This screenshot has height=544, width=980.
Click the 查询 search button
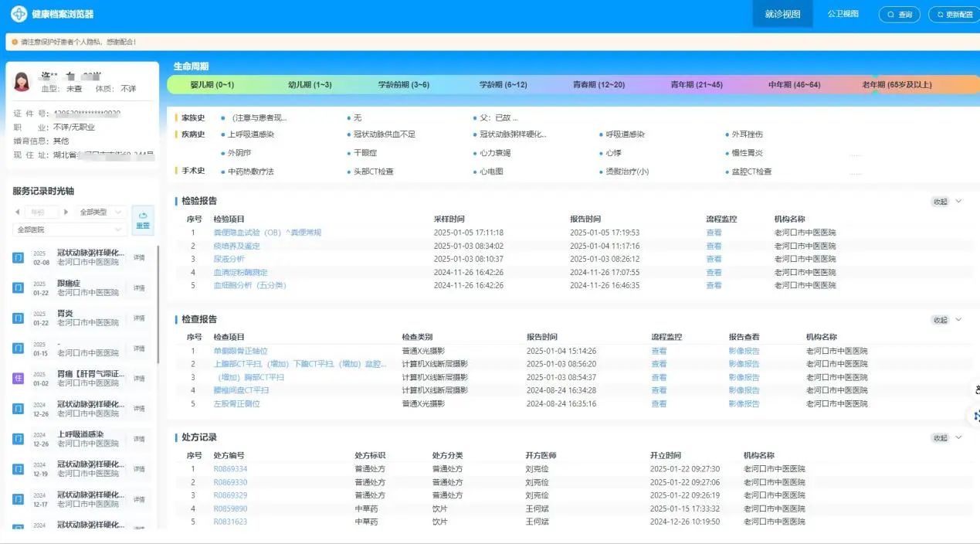[x=900, y=14]
